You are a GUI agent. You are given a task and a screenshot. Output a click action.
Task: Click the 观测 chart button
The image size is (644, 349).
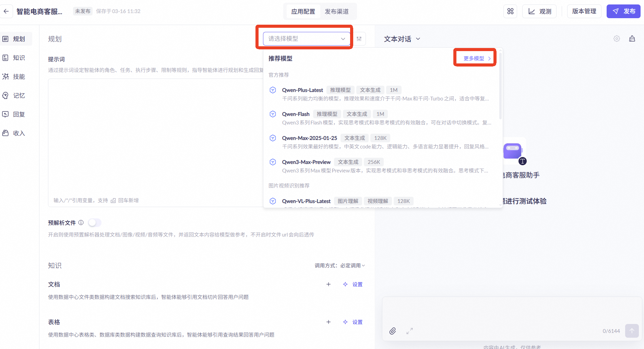[x=539, y=11]
